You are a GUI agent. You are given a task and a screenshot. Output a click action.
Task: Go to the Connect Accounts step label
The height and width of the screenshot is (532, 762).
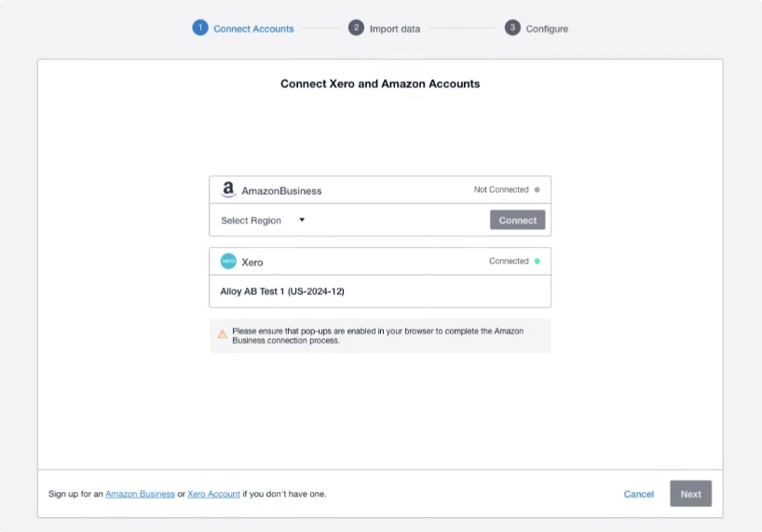253,29
